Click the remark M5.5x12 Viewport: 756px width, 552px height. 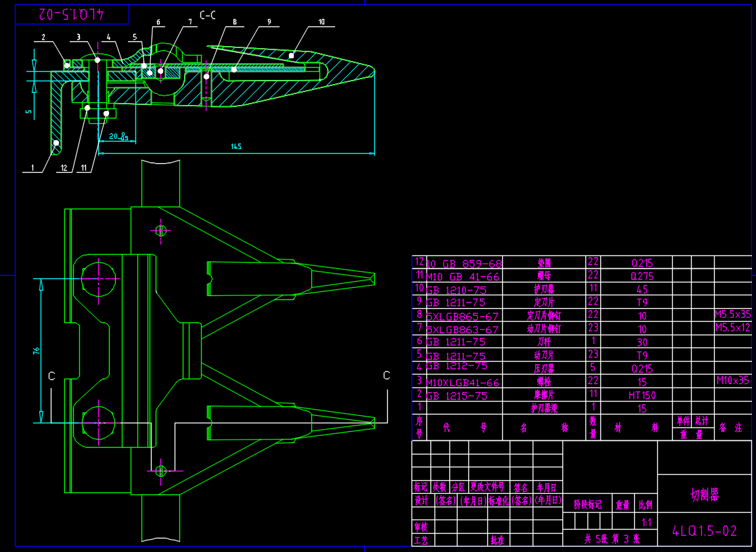(x=733, y=327)
